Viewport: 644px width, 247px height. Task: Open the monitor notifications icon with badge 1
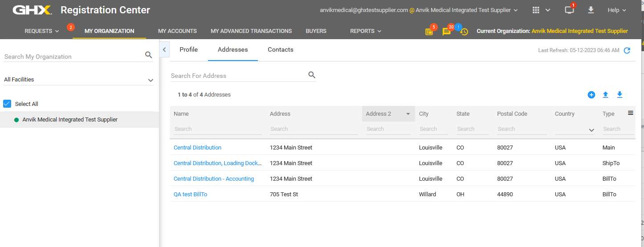569,10
